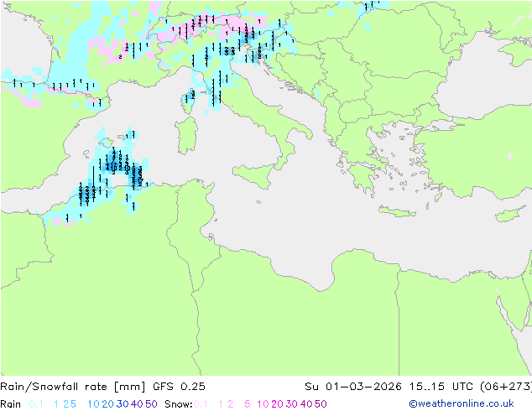The width and height of the screenshot is (532, 411).
Task: Click the snow legend value 40
Action: 306,404
